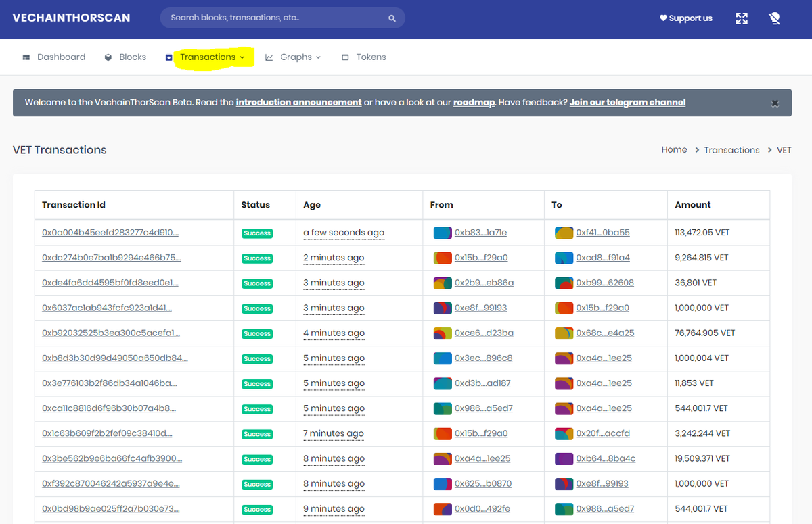812x524 pixels.
Task: Click the heart Support us link
Action: [x=686, y=18]
